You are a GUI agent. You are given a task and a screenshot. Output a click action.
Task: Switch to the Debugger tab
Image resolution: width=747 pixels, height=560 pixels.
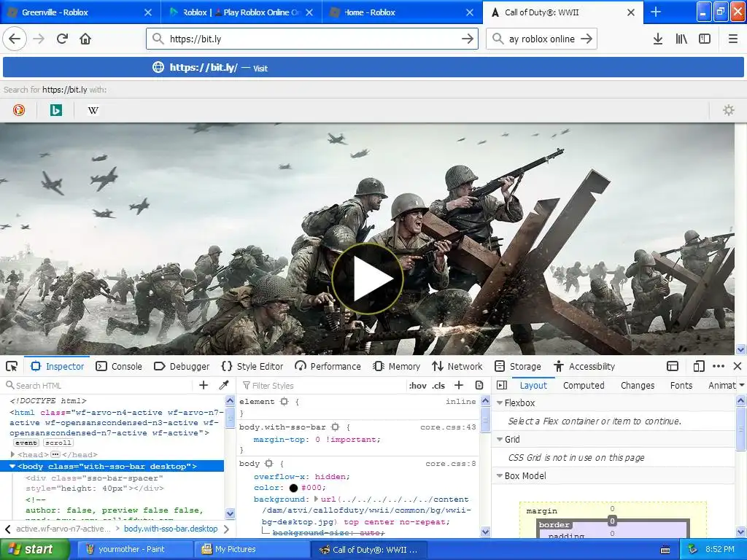coord(182,366)
